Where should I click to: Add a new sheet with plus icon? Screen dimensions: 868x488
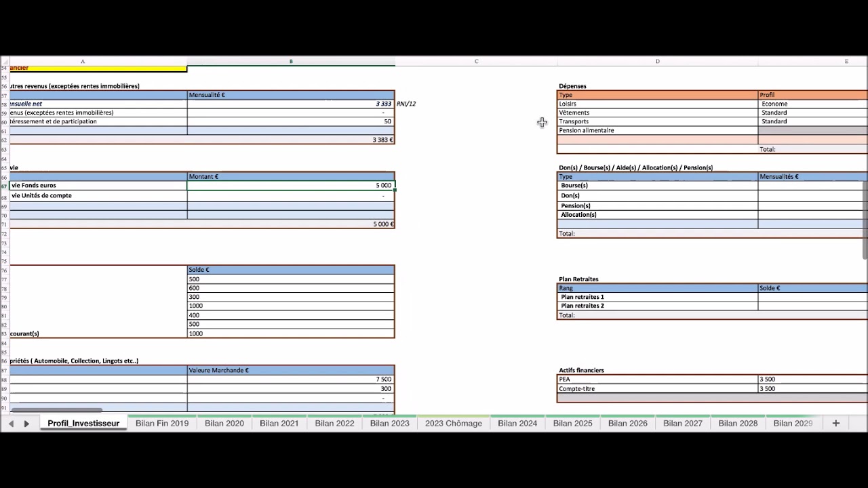835,423
